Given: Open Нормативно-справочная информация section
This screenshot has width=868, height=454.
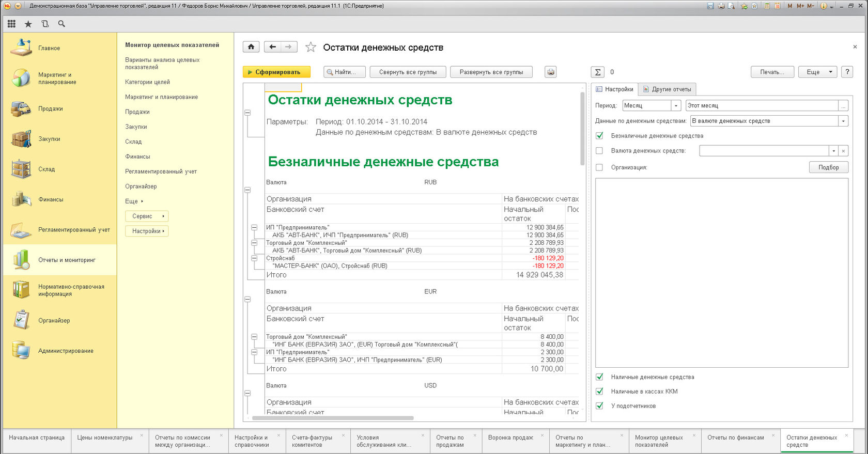Looking at the screenshot, I should (71, 290).
